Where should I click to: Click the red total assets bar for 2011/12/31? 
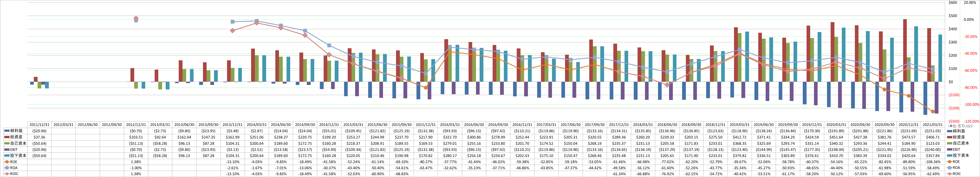[x=36, y=79]
